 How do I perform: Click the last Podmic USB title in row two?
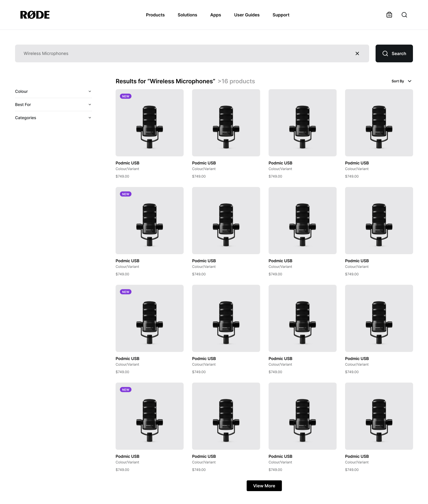tap(357, 261)
